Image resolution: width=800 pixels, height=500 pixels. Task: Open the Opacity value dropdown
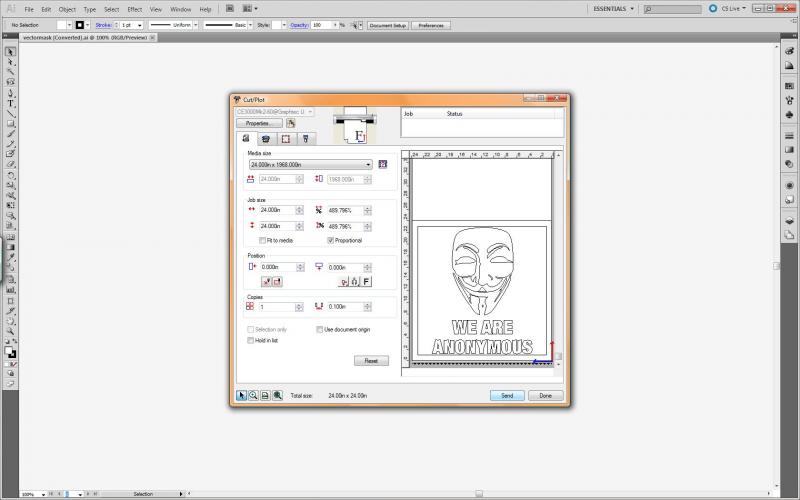click(x=335, y=25)
